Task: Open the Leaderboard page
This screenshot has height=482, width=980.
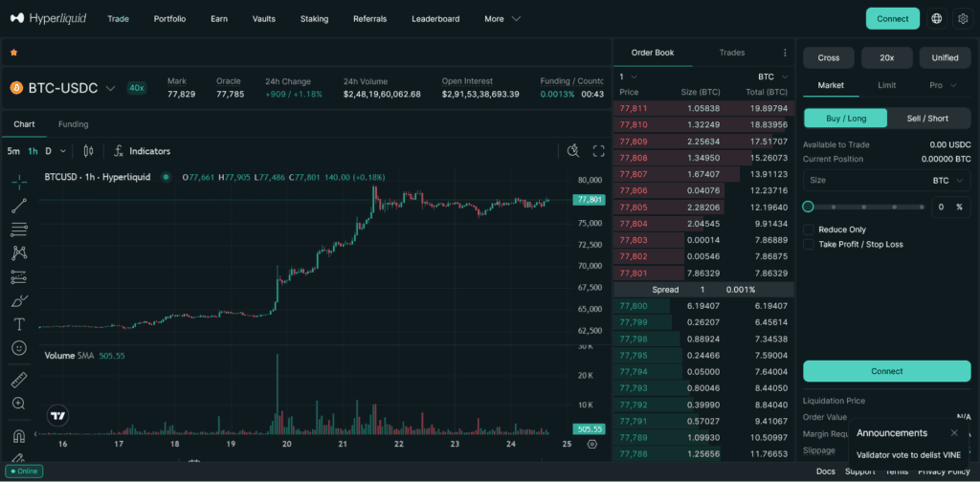Action: coord(435,19)
